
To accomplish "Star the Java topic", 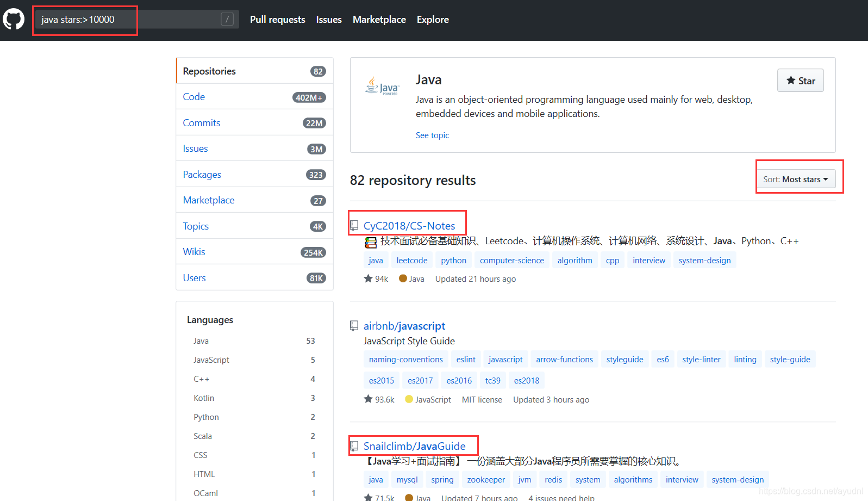I will click(x=801, y=81).
